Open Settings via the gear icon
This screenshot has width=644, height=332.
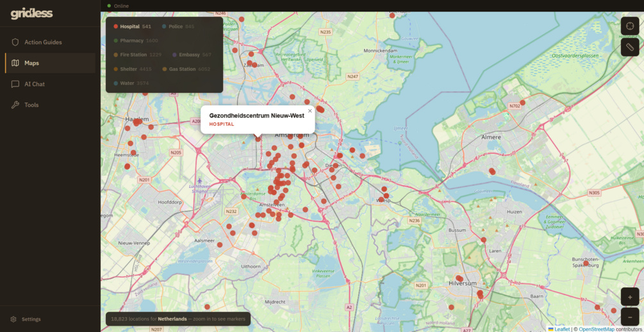click(13, 319)
